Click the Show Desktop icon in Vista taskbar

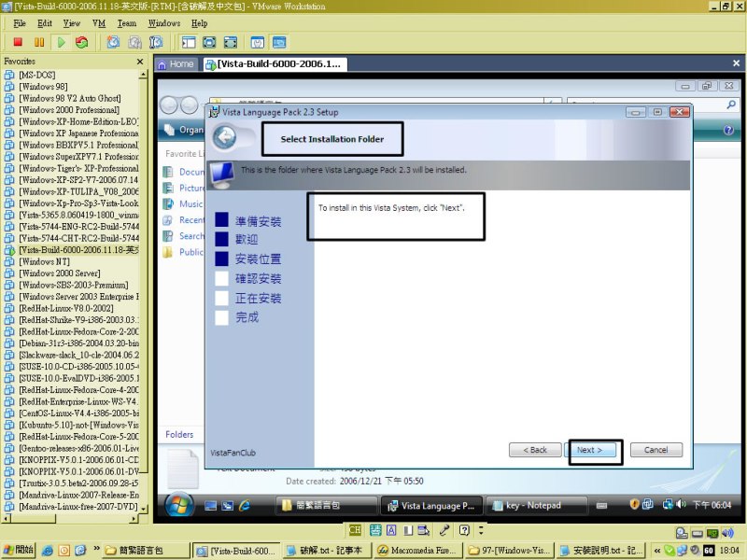[x=211, y=506]
